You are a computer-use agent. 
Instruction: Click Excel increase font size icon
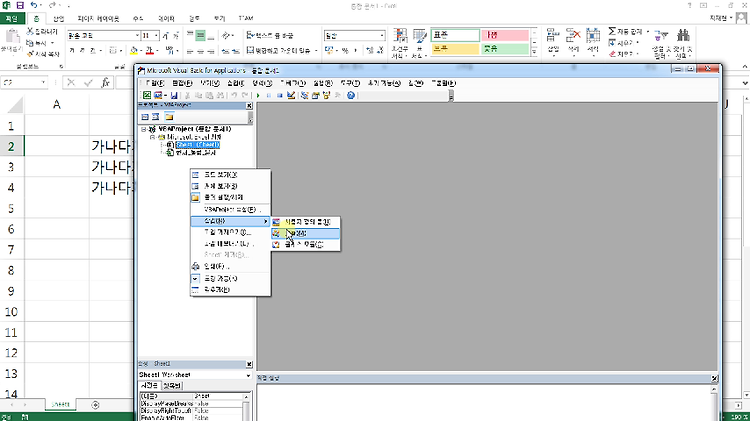click(165, 35)
